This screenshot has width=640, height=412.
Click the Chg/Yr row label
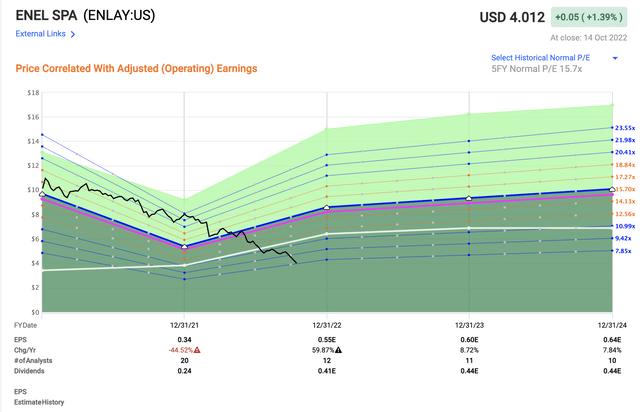pyautogui.click(x=25, y=350)
